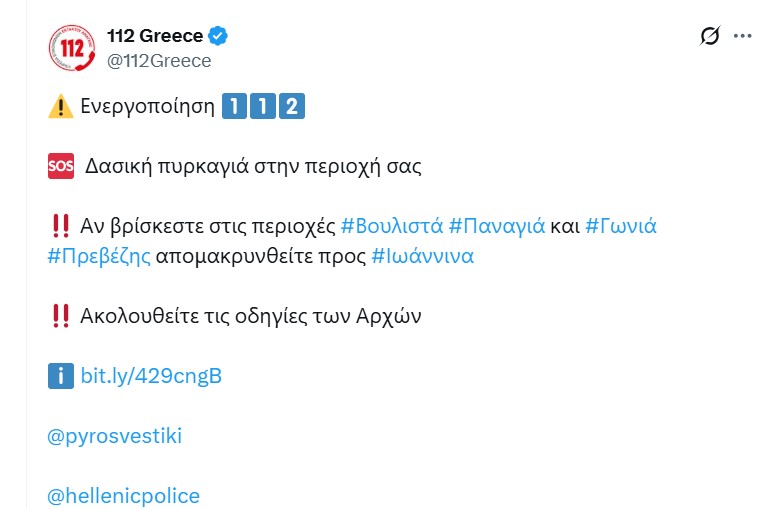Click the red SOS emoji
The image size is (765, 509).
coord(60,166)
